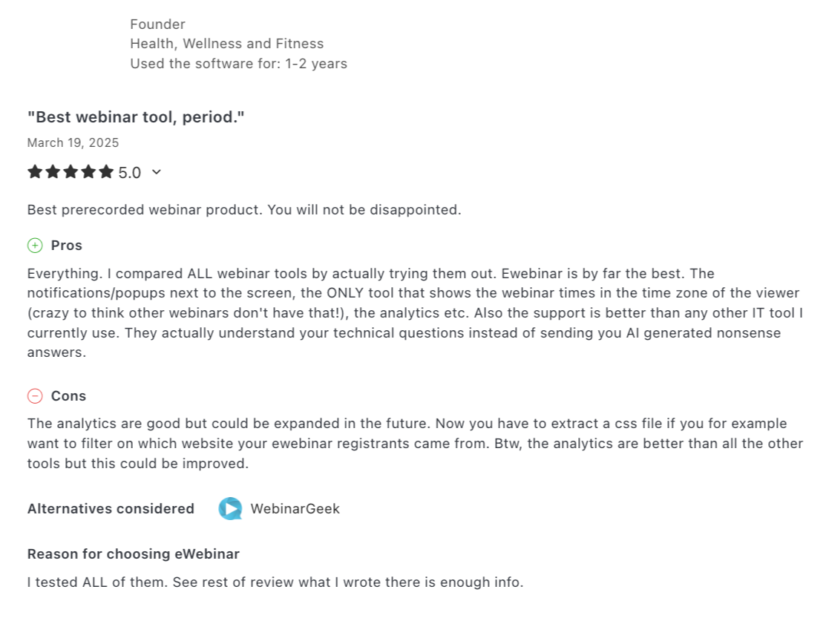Click the green plus icon beside Pros
Image resolution: width=829 pixels, height=644 pixels.
coord(35,246)
